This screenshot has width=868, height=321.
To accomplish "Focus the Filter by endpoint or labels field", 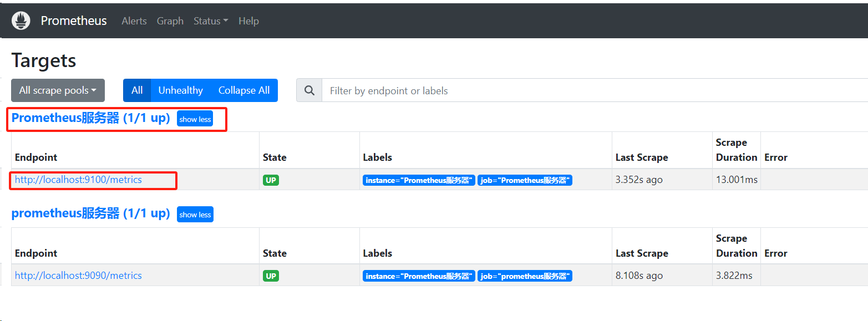I will point(595,90).
